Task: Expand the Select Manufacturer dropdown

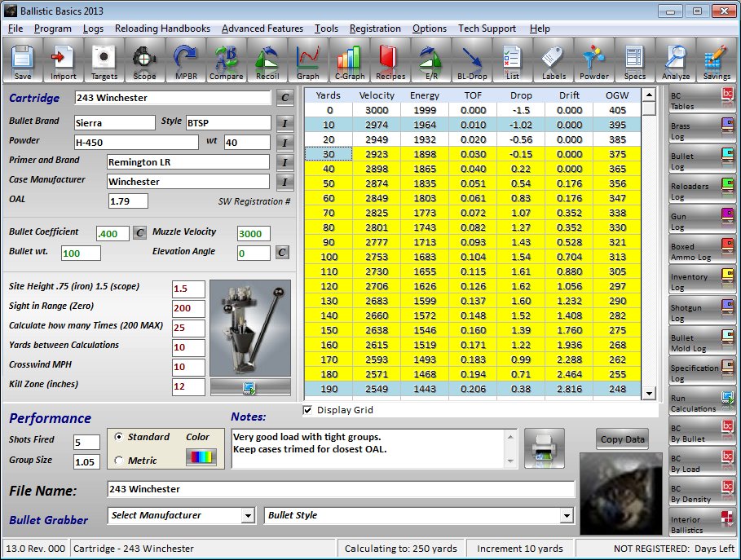Action: (248, 515)
